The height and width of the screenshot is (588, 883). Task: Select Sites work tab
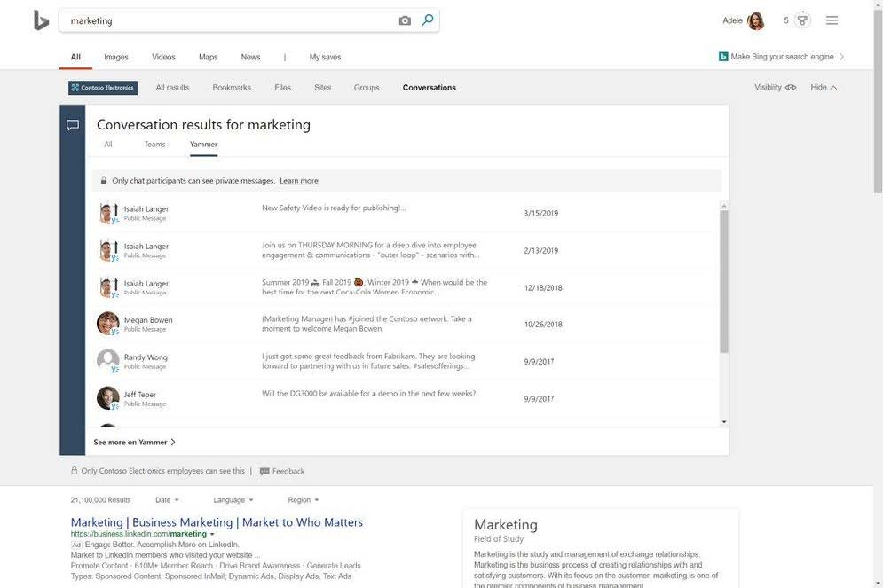pos(323,88)
